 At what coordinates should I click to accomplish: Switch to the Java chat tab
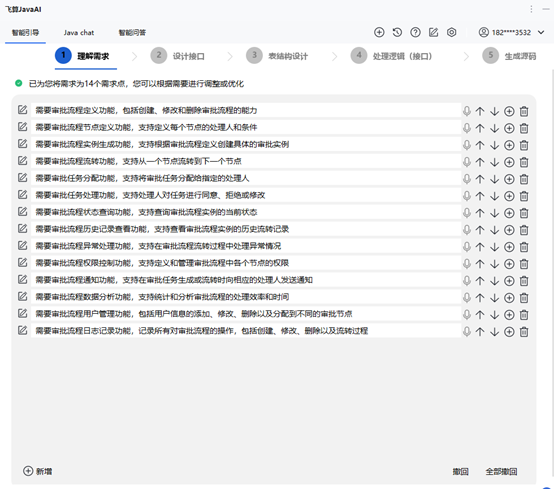pyautogui.click(x=79, y=33)
